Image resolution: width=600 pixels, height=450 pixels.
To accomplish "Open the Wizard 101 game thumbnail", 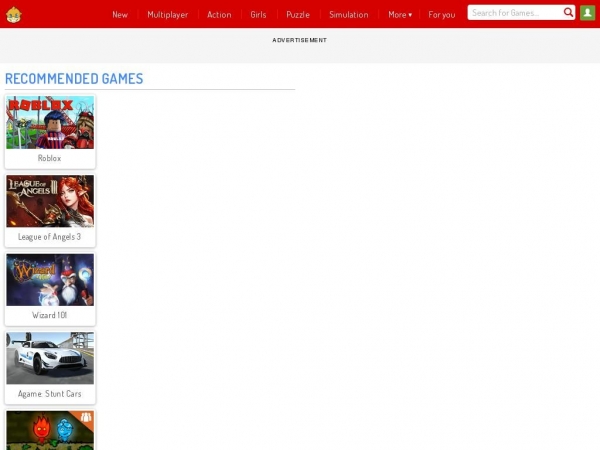I will 50,280.
